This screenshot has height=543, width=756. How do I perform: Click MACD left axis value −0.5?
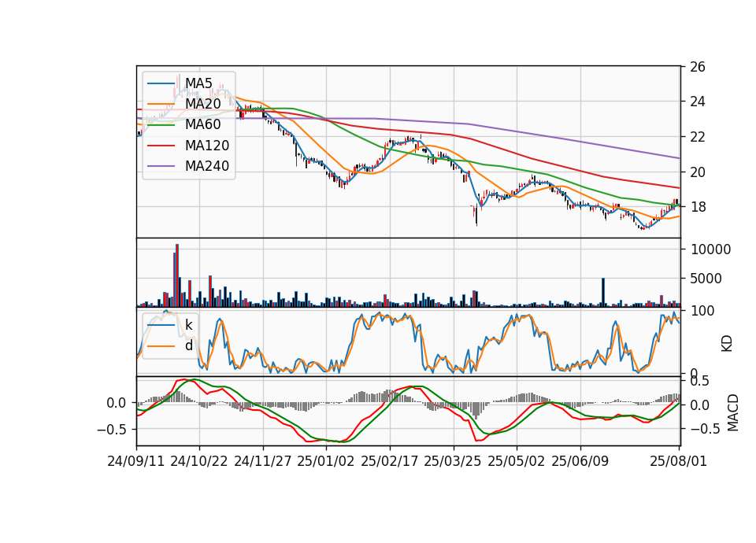[113, 429]
